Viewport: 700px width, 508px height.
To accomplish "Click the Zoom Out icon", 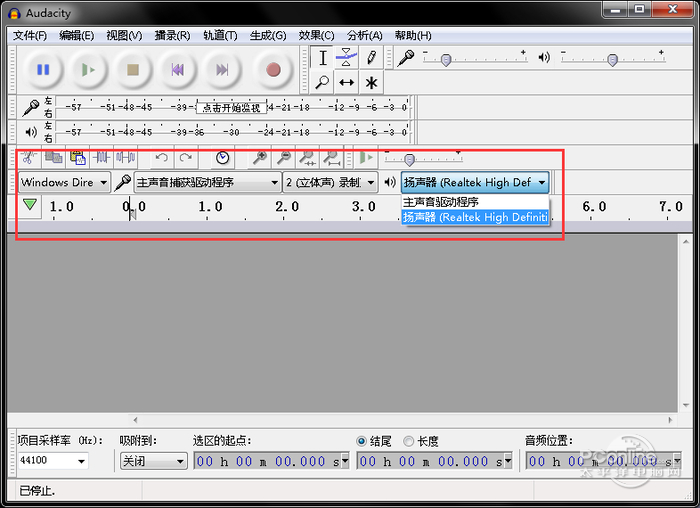I will [284, 157].
